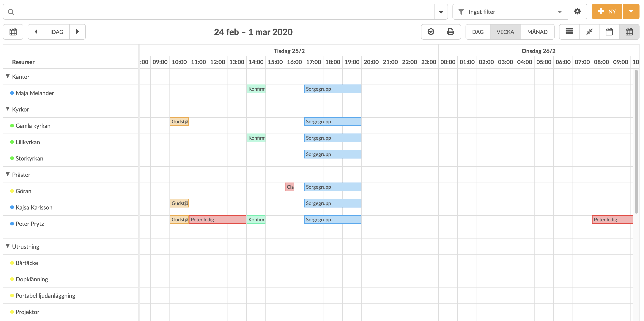Open the search field dropdown arrow
644x321 pixels.
441,12
